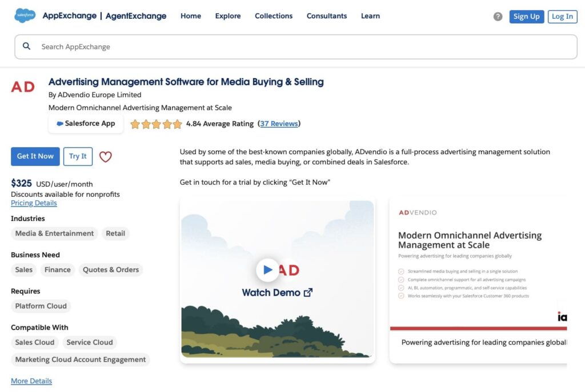Select Marketing Cloud Account Engagement tag

pyautogui.click(x=81, y=360)
